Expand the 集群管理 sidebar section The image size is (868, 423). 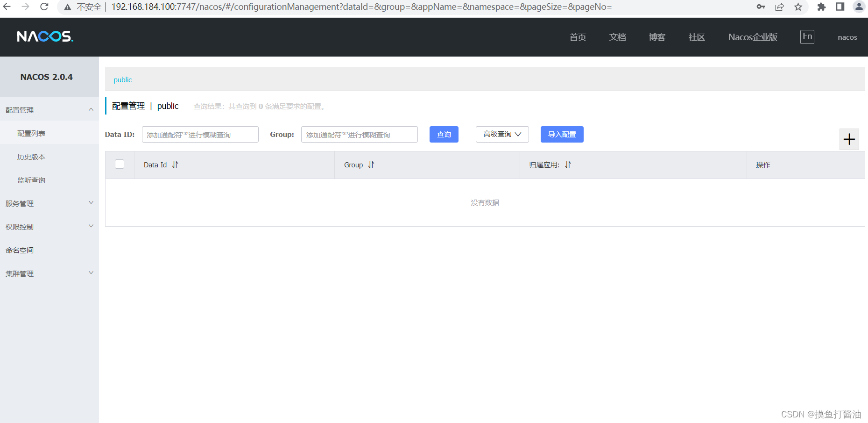point(49,273)
